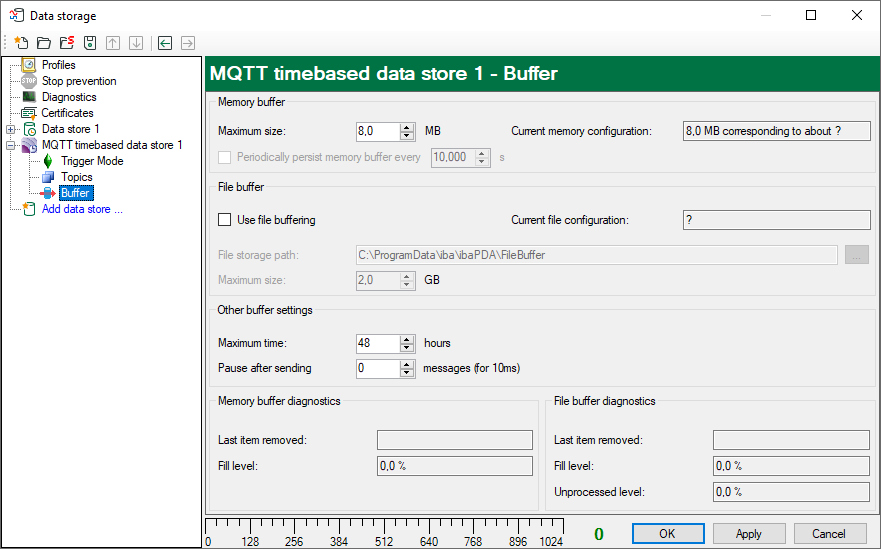The width and height of the screenshot is (881, 549).
Task: Click file buffer Last item removed field
Action: pyautogui.click(x=791, y=440)
